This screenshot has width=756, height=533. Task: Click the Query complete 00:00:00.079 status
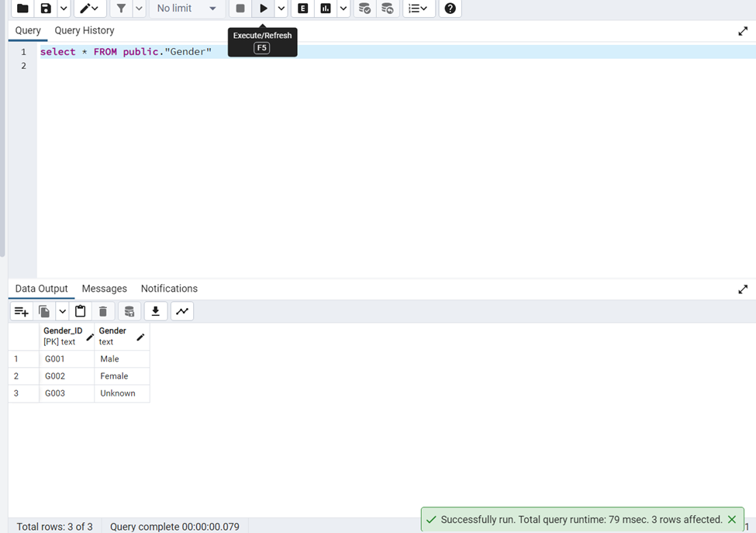174,527
